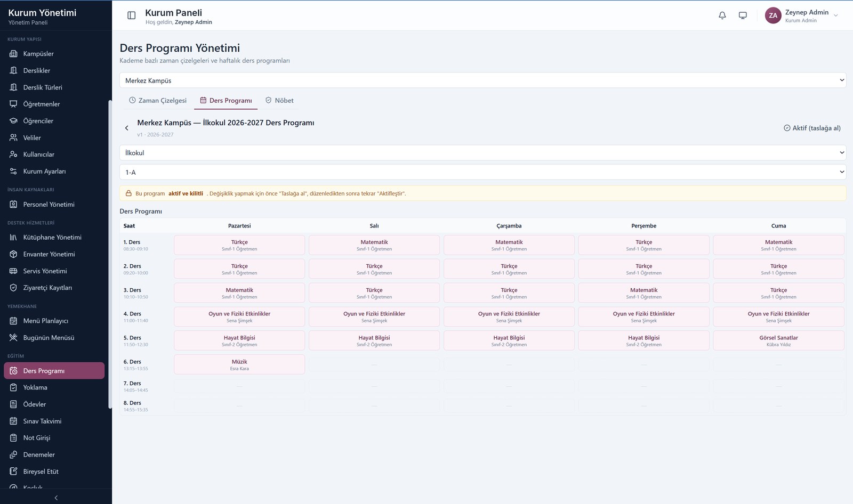Select Pazartesi 6. Ders Müzik cell
The height and width of the screenshot is (504, 853).
(239, 364)
